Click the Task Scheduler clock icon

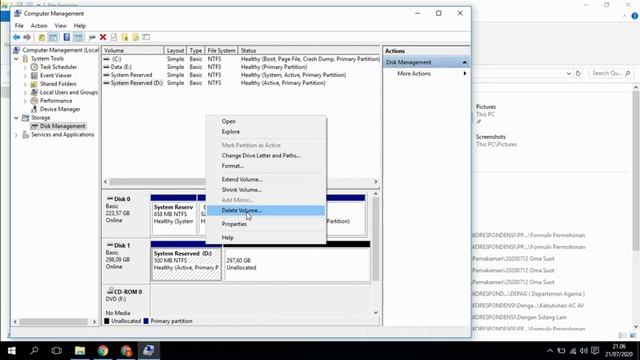coord(34,67)
